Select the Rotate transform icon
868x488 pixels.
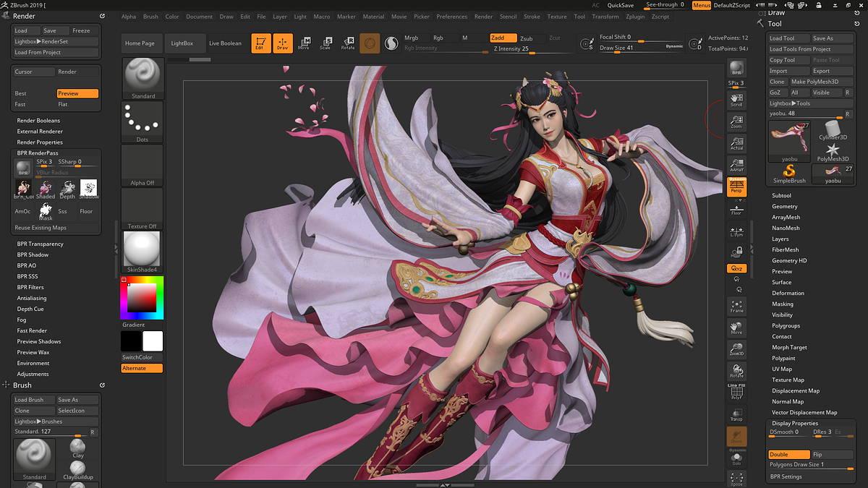click(348, 43)
